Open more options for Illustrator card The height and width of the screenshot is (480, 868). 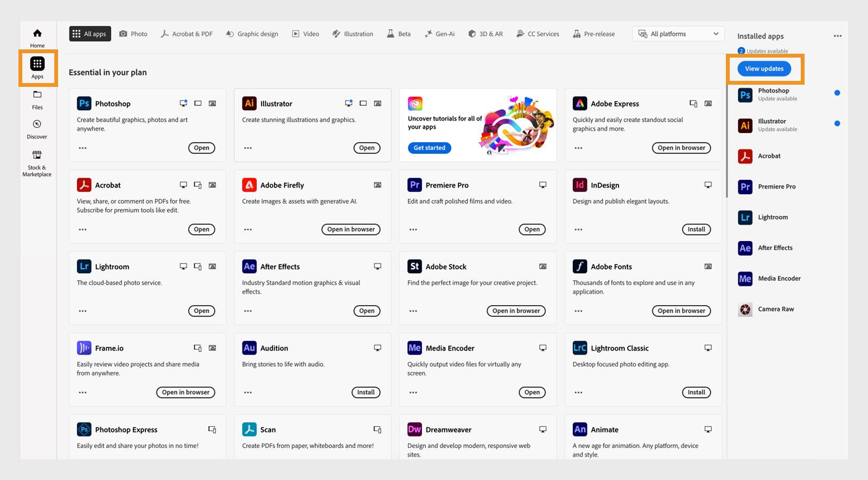coord(248,148)
